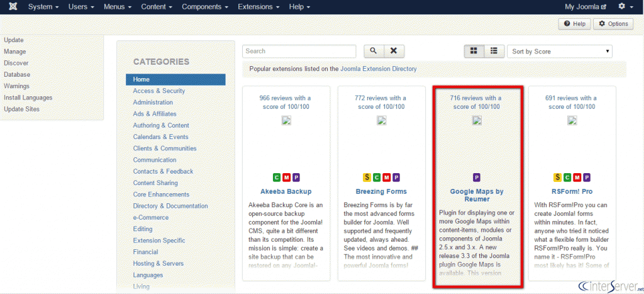
Task: Click RSForm! Pro thumbnail image
Action: pyautogui.click(x=572, y=120)
